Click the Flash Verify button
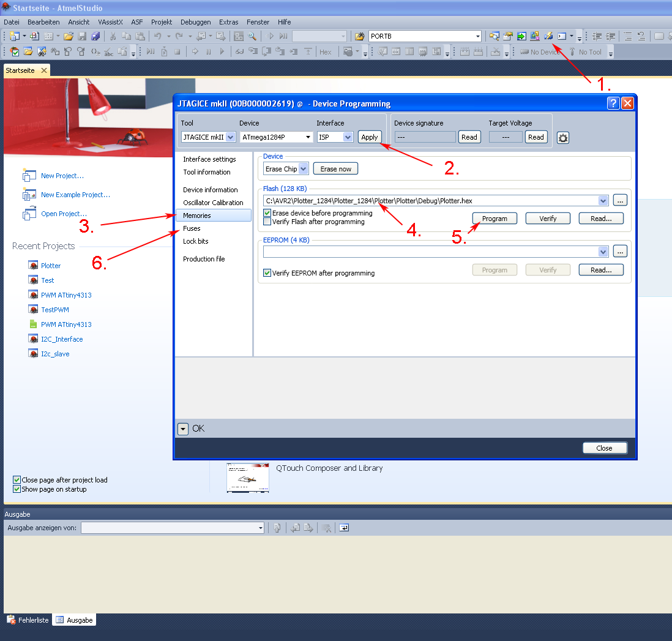Screen dimensions: 672x641 [x=548, y=218]
